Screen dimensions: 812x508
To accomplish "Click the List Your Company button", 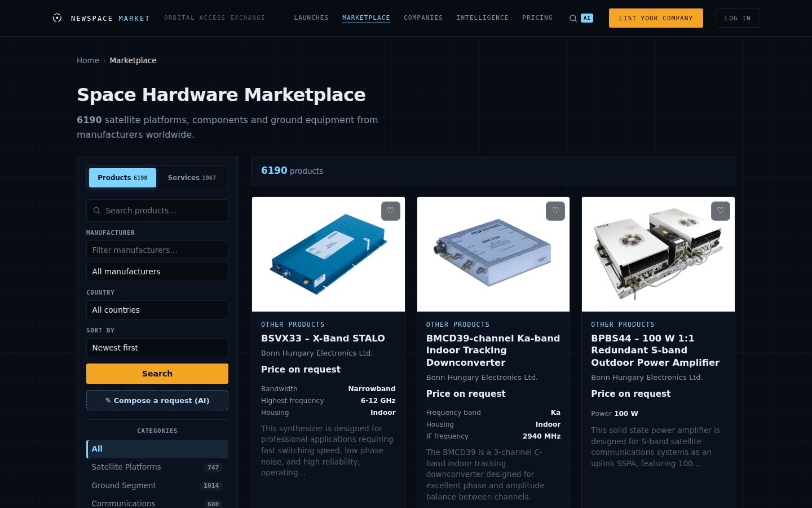I will [x=656, y=18].
